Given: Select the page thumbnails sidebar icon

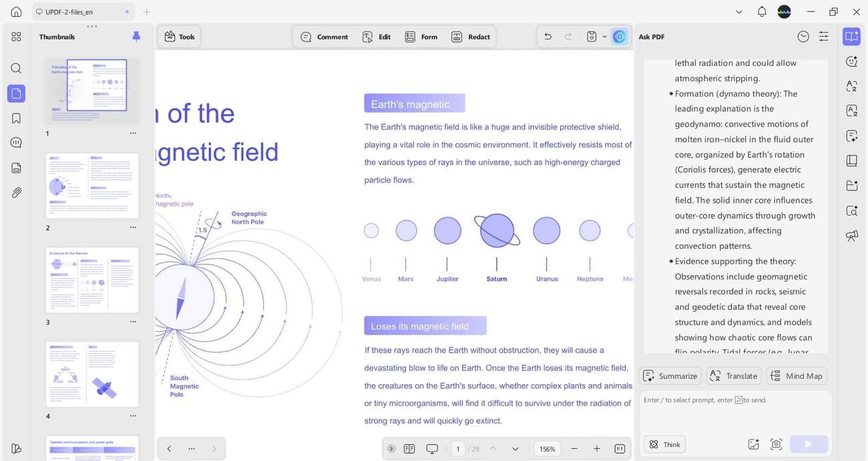Looking at the screenshot, I should (16, 93).
